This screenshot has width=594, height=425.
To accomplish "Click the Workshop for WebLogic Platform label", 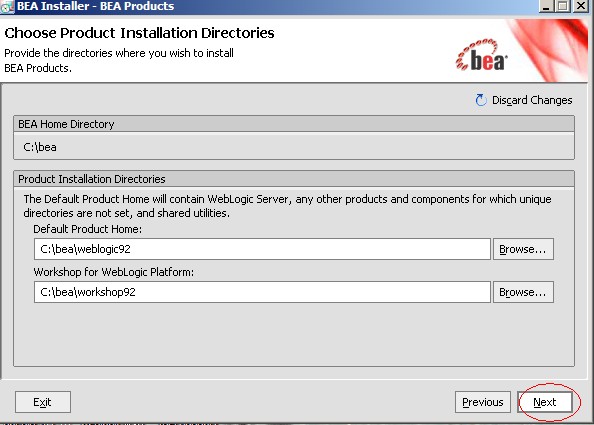I will point(114,272).
